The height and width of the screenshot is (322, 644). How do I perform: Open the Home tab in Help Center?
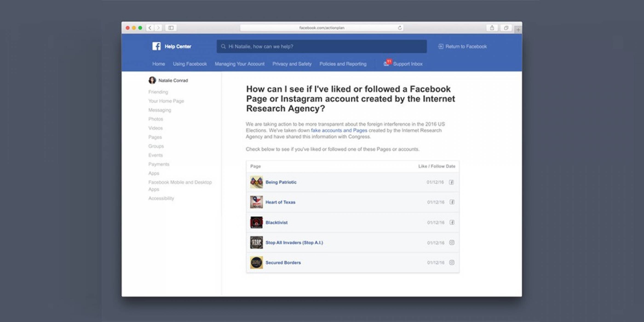[x=158, y=64]
